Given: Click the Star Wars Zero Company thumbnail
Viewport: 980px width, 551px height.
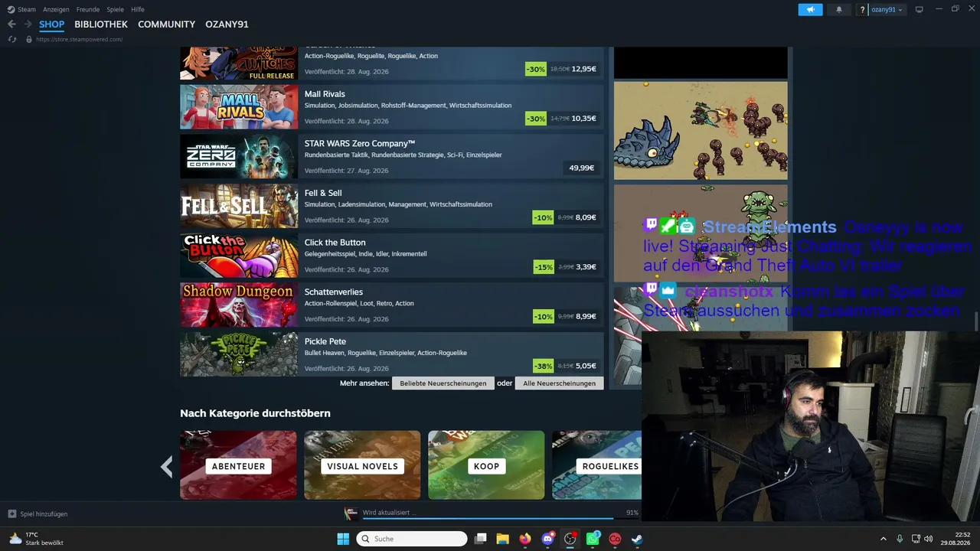Looking at the screenshot, I should [x=239, y=157].
